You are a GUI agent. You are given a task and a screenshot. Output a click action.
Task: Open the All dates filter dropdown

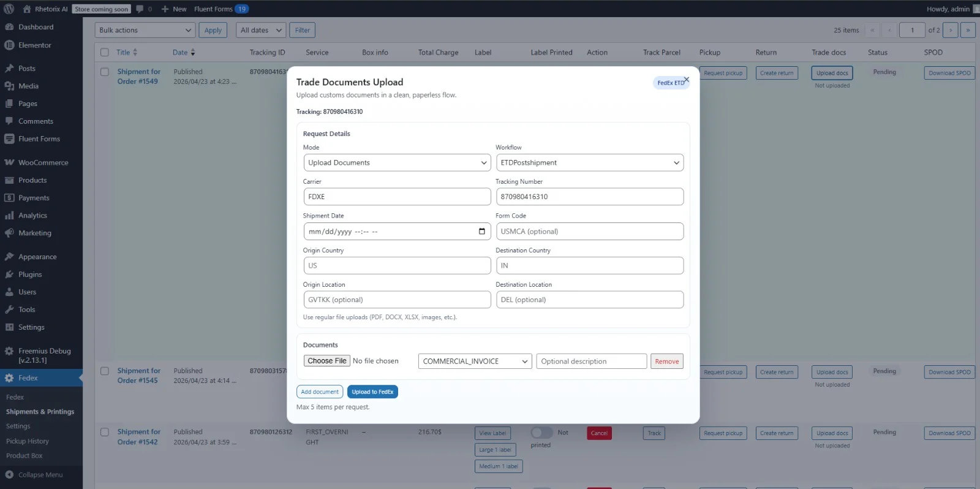click(261, 30)
